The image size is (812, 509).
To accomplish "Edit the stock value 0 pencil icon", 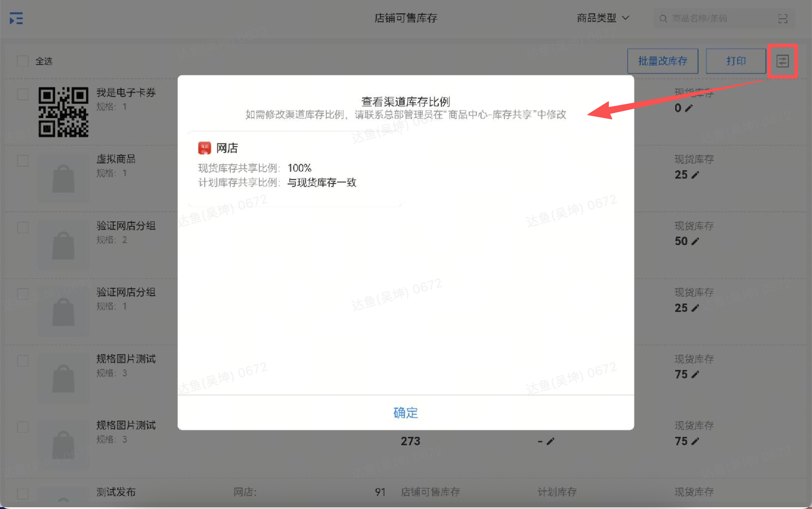I will point(689,108).
